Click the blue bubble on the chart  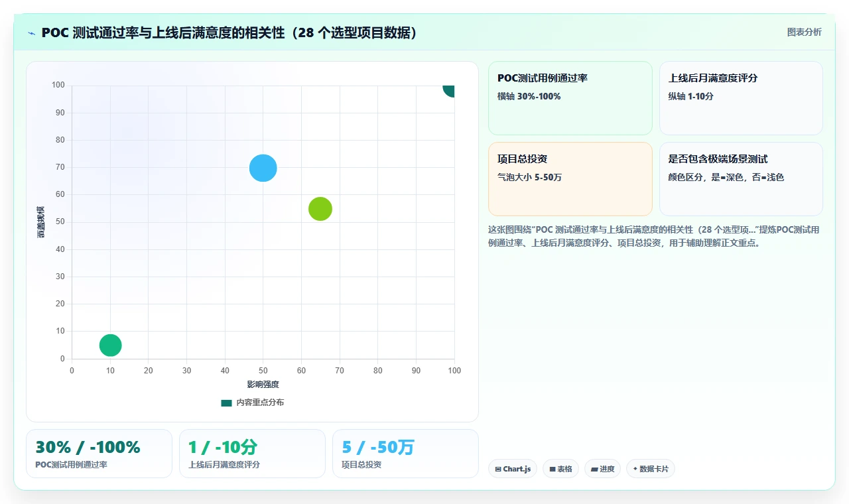click(263, 168)
